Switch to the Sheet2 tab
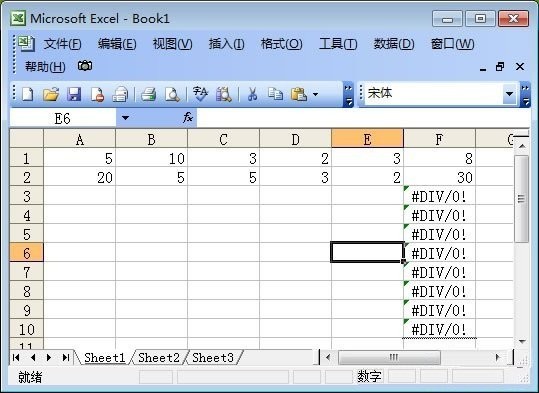The image size is (539, 393). [159, 358]
